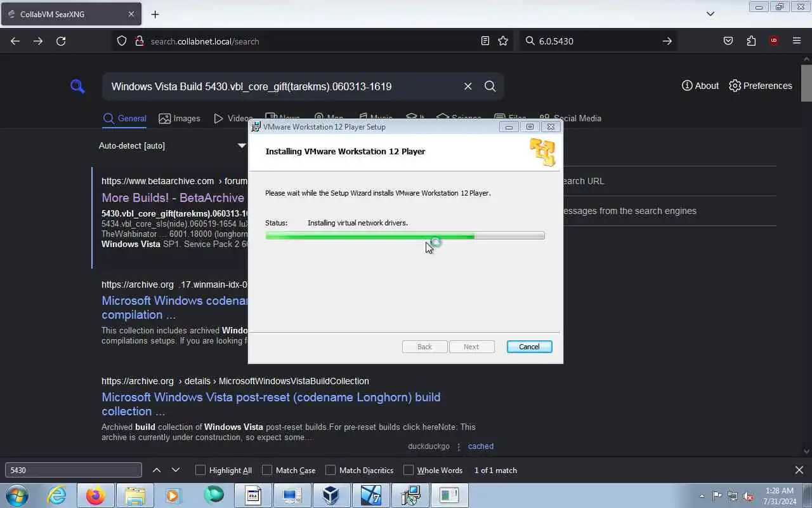Click the installation progress bar
The width and height of the screenshot is (812, 508).
[405, 236]
